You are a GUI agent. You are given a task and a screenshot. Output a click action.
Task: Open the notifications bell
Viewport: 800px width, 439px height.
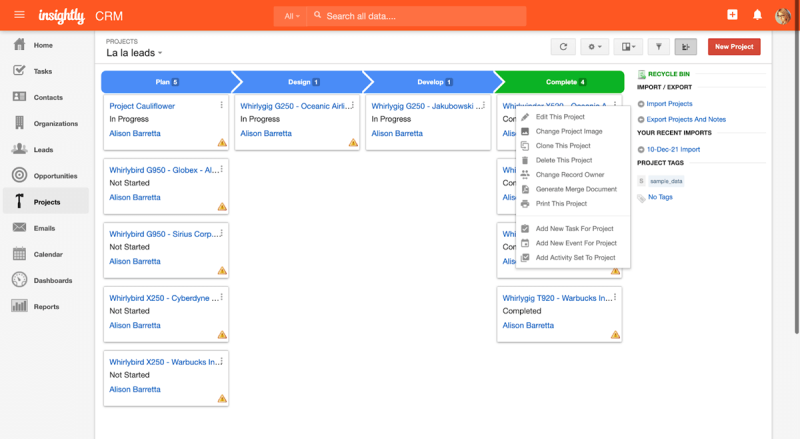point(757,15)
